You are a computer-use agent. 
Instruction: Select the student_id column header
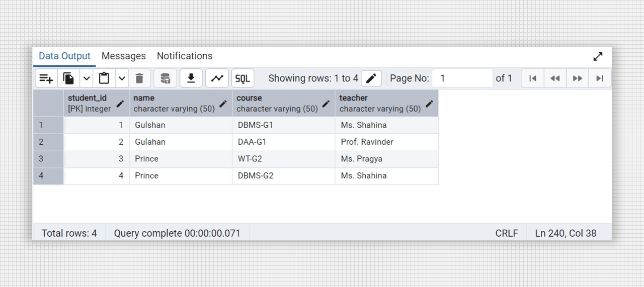96,104
